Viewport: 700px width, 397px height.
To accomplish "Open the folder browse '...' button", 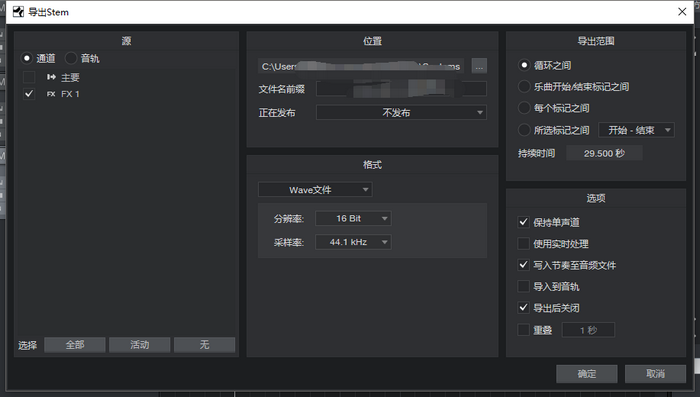I will click(x=479, y=66).
